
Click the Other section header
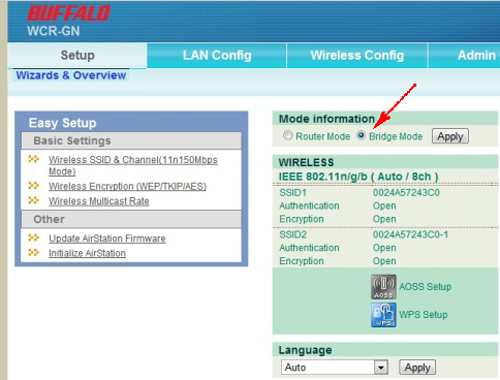click(x=131, y=219)
